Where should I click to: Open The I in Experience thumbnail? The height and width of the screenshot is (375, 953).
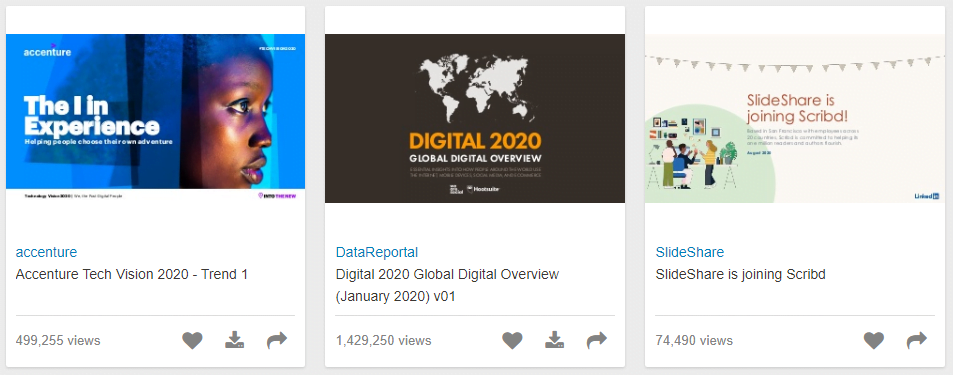pyautogui.click(x=156, y=119)
